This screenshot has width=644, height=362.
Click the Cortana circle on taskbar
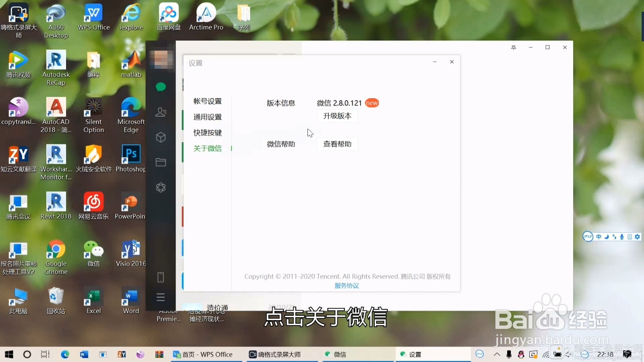tap(27, 354)
